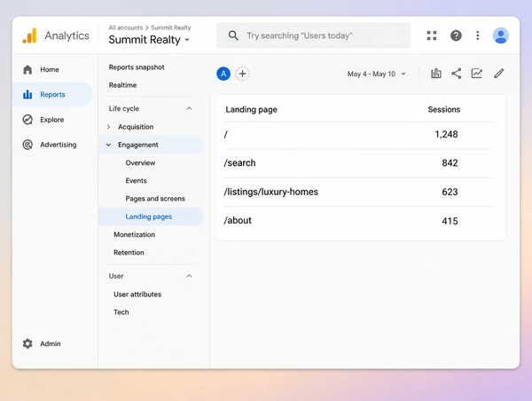Select the Landing pages report
This screenshot has width=532, height=401.
[149, 216]
